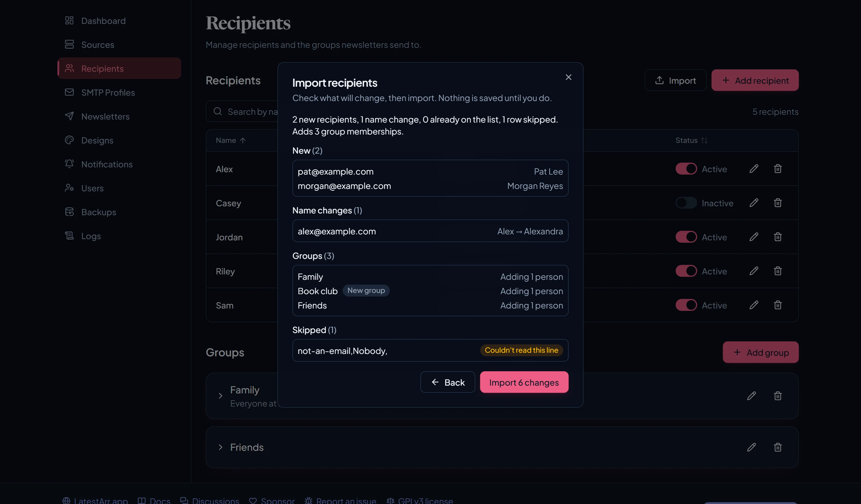This screenshot has height=504, width=861.
Task: Delete the Friends group trash icon
Action: point(778,447)
